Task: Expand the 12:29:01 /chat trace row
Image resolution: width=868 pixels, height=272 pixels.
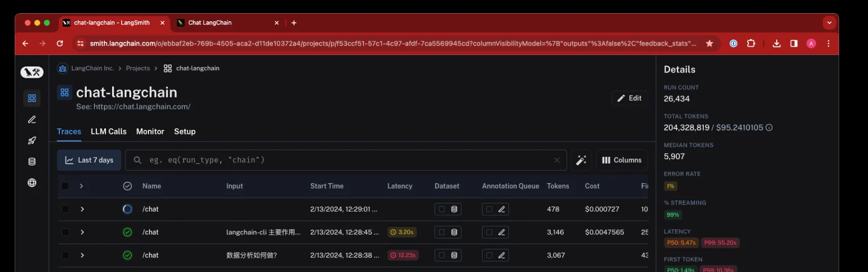Action: pos(82,209)
